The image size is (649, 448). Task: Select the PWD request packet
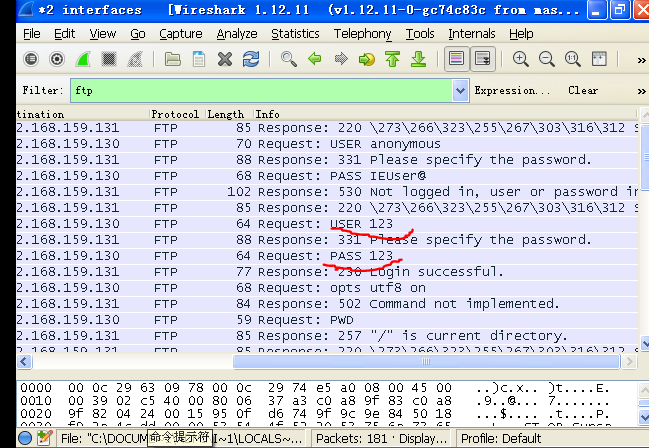point(327,320)
